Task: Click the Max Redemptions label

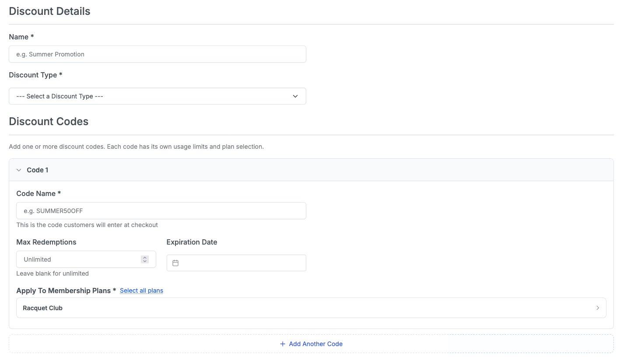Action: pyautogui.click(x=46, y=242)
